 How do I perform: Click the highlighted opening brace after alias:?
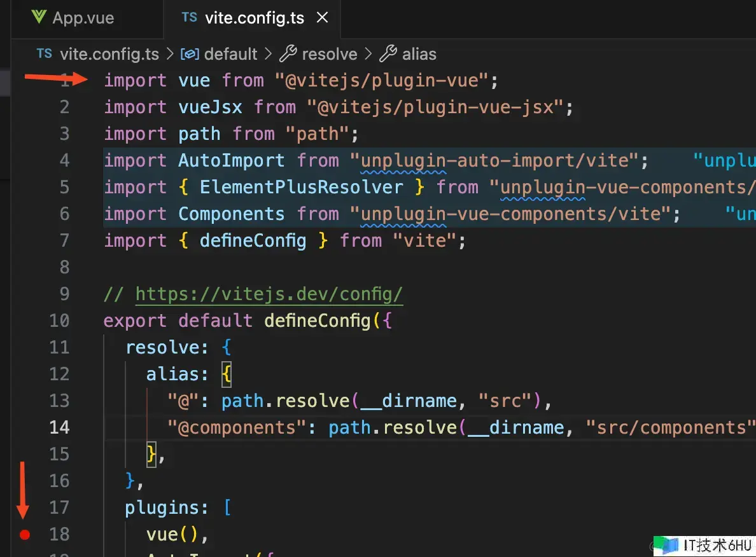(227, 375)
